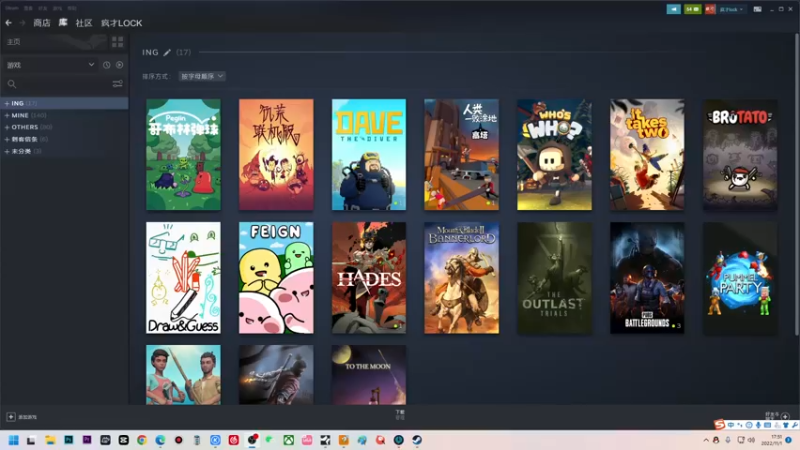800x450 pixels.
Task: Click the blue announcements megaphone button
Action: [673, 9]
